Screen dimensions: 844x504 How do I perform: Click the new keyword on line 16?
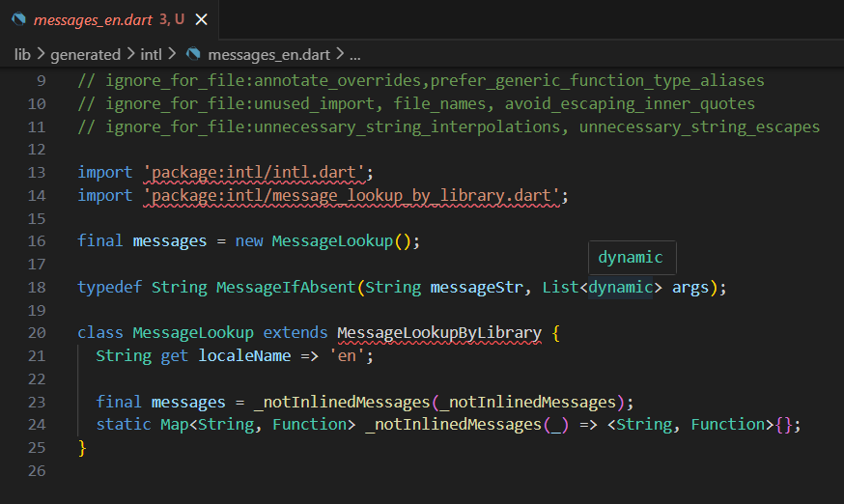point(249,241)
